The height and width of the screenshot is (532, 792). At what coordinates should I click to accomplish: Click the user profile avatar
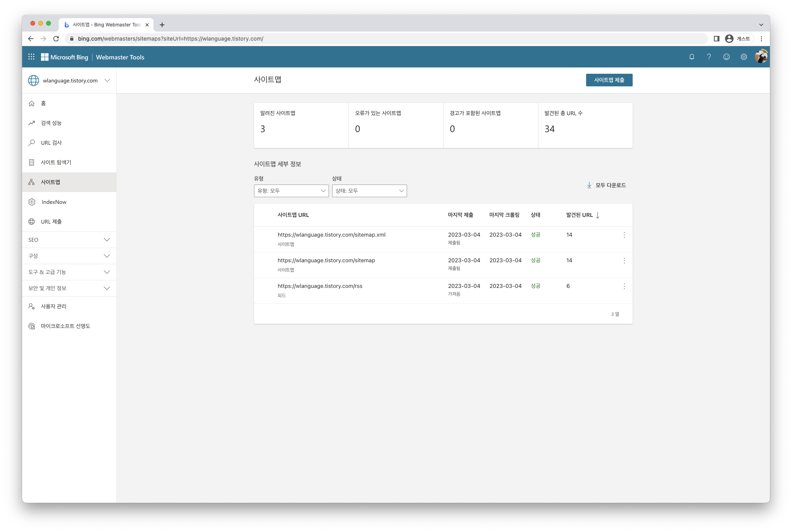(761, 57)
